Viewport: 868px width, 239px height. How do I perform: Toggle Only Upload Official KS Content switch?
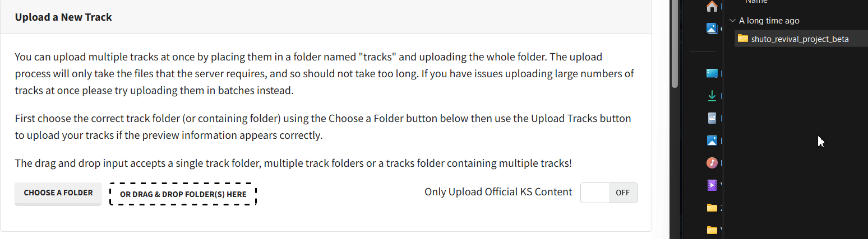pos(608,193)
